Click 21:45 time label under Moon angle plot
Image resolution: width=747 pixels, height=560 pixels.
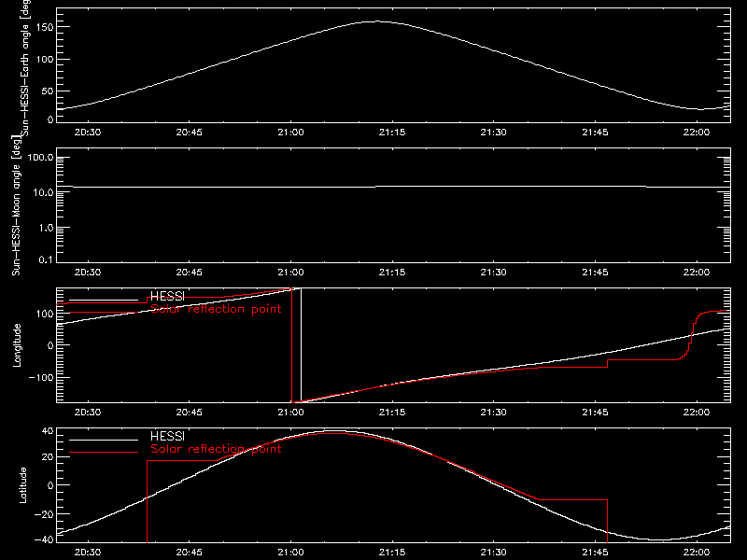tap(595, 273)
